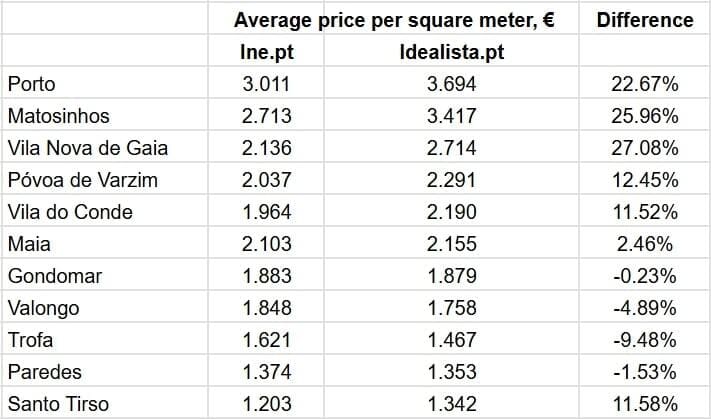Select the Póvoa de Varzim cell

pyautogui.click(x=82, y=180)
